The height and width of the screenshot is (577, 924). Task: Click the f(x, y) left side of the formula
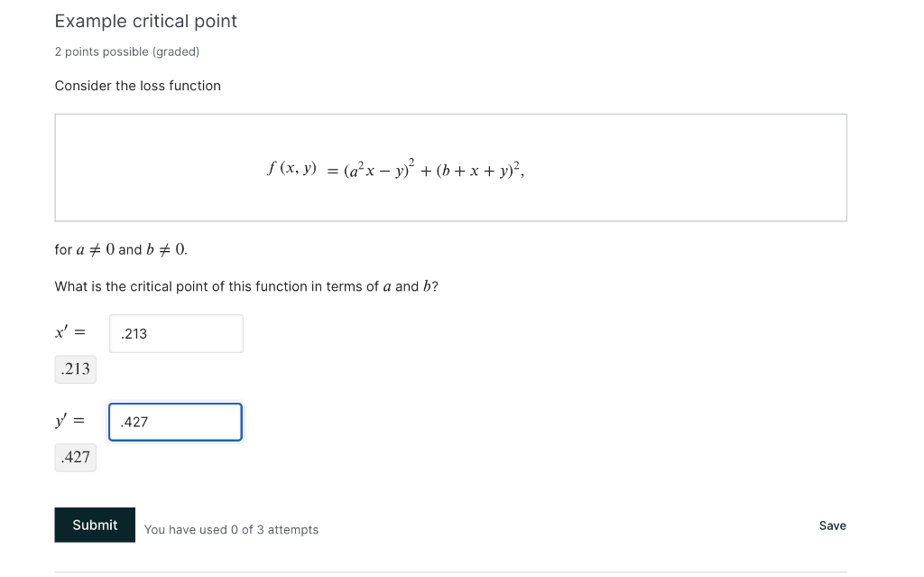(291, 168)
